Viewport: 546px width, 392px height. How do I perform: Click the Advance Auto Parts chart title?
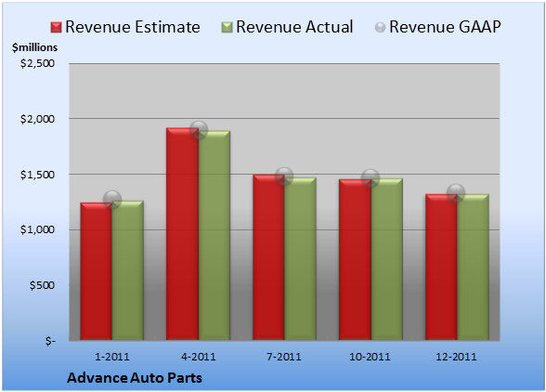(x=135, y=378)
